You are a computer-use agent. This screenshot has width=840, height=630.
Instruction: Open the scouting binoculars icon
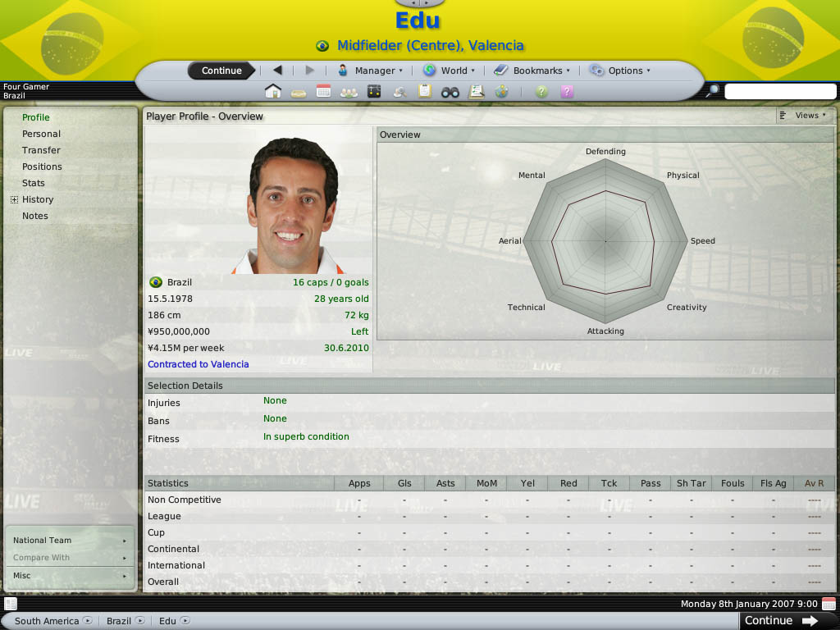click(450, 93)
